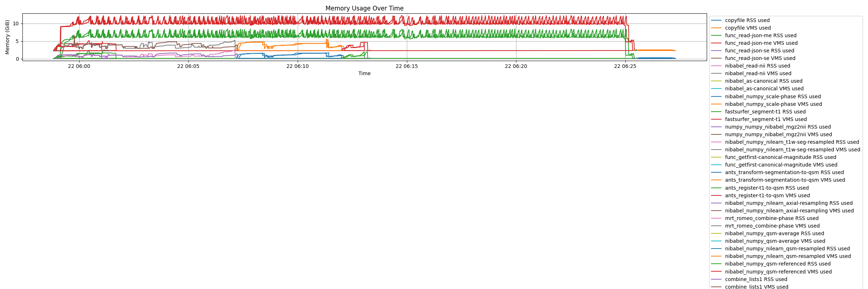Click the y-axis tick label 10
Screen dimensions: 868x289
coord(16,24)
